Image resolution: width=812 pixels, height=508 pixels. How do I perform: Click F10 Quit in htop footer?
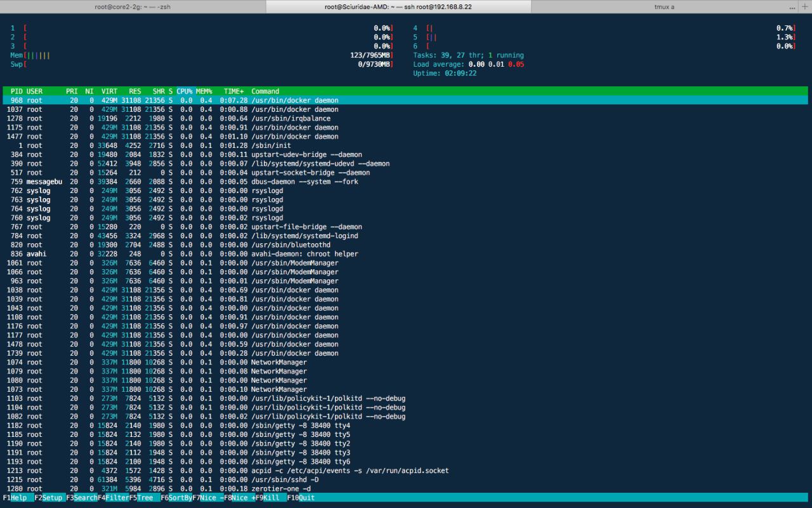click(x=301, y=498)
